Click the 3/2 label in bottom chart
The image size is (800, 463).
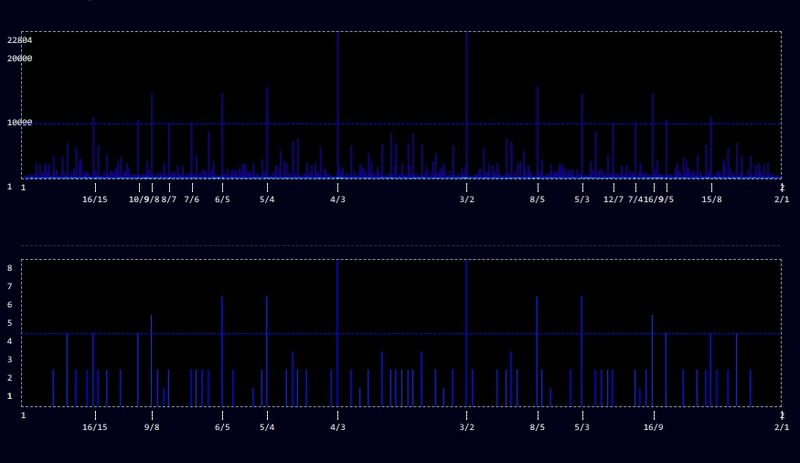pos(467,427)
